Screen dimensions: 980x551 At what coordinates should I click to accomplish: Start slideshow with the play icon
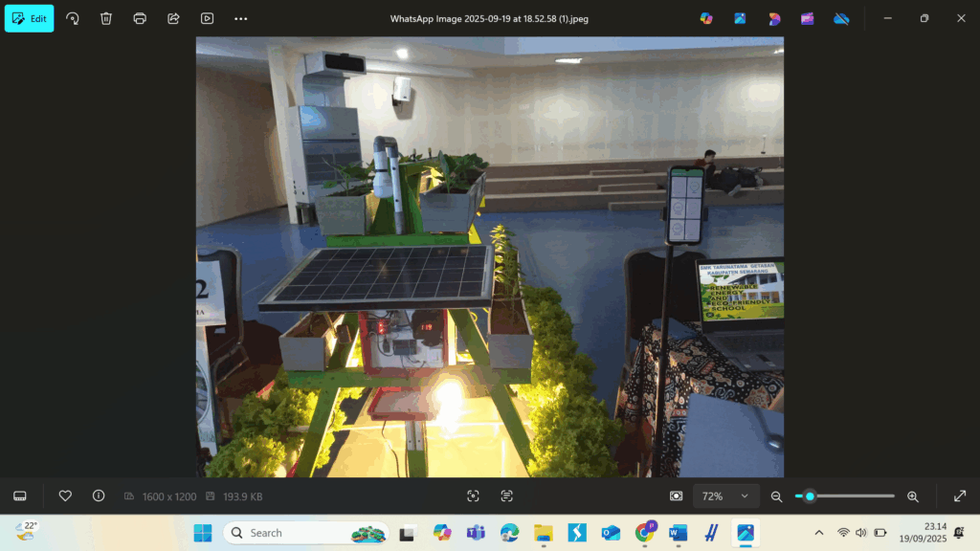click(207, 18)
